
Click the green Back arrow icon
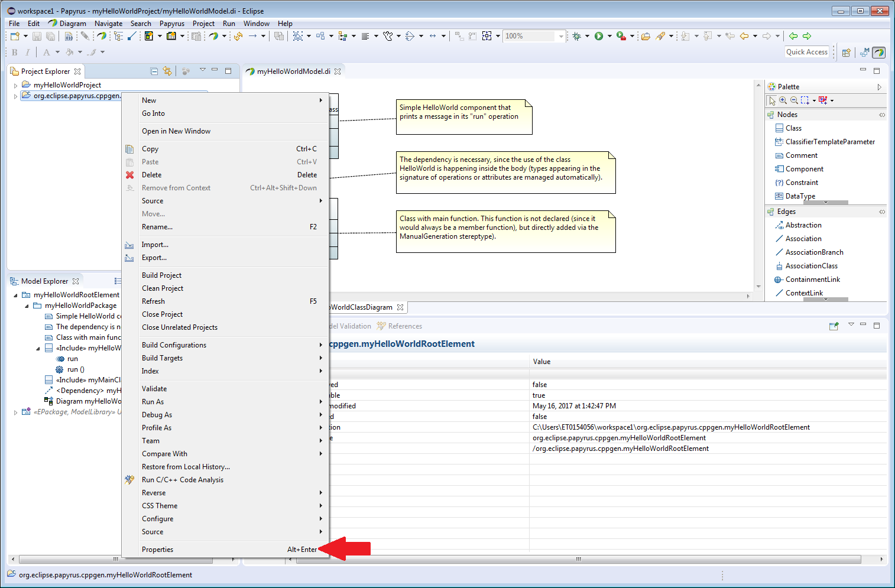pyautogui.click(x=793, y=36)
